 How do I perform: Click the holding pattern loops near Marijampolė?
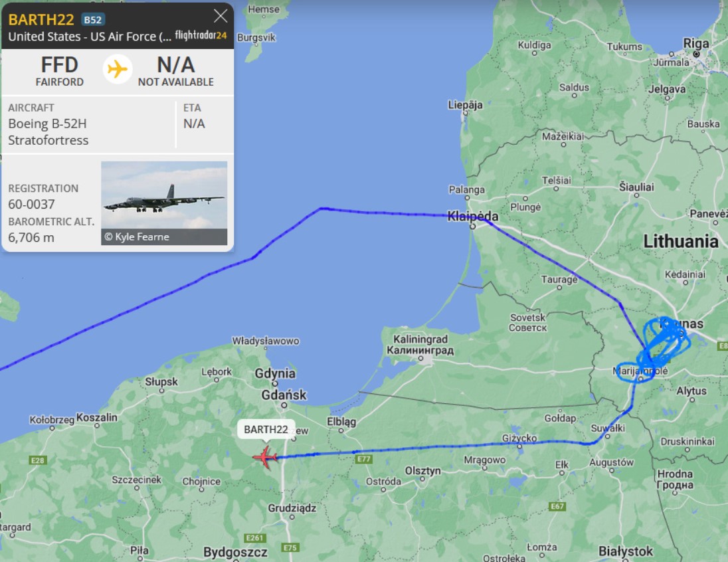(660, 348)
